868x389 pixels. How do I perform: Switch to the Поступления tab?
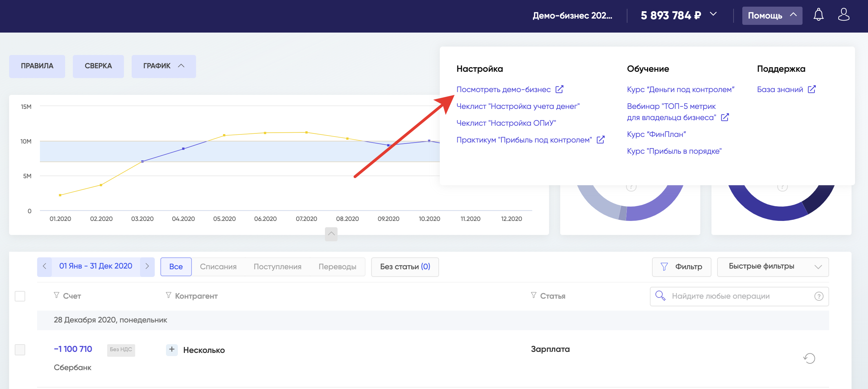click(x=277, y=267)
